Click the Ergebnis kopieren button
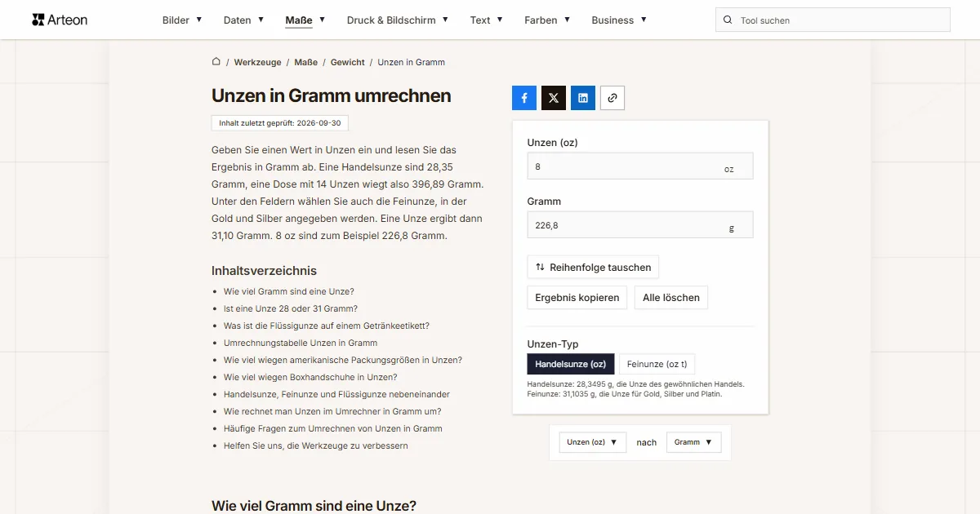 [x=577, y=298]
